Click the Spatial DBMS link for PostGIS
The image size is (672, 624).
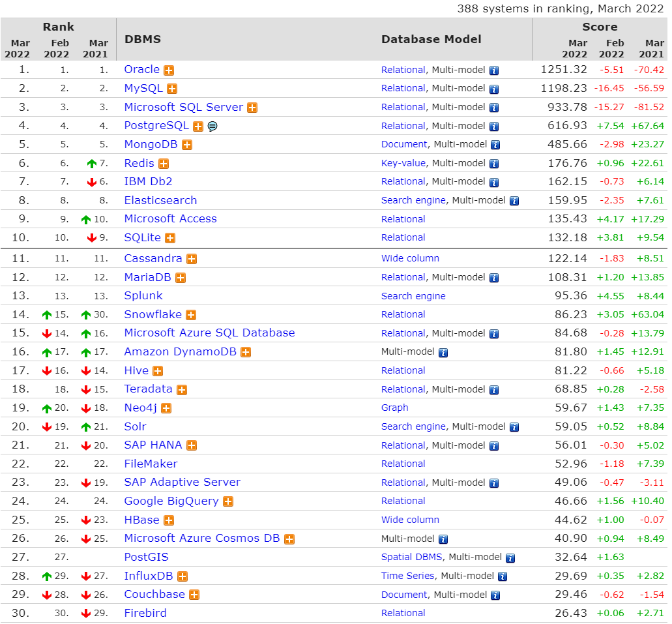click(x=412, y=557)
